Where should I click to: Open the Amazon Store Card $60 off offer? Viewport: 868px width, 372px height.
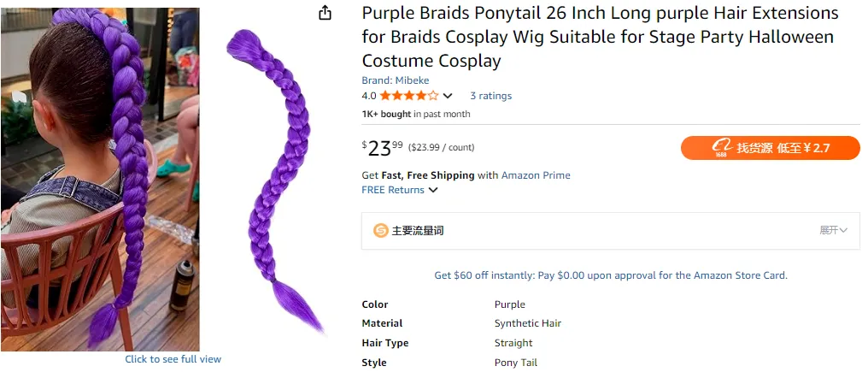click(611, 275)
